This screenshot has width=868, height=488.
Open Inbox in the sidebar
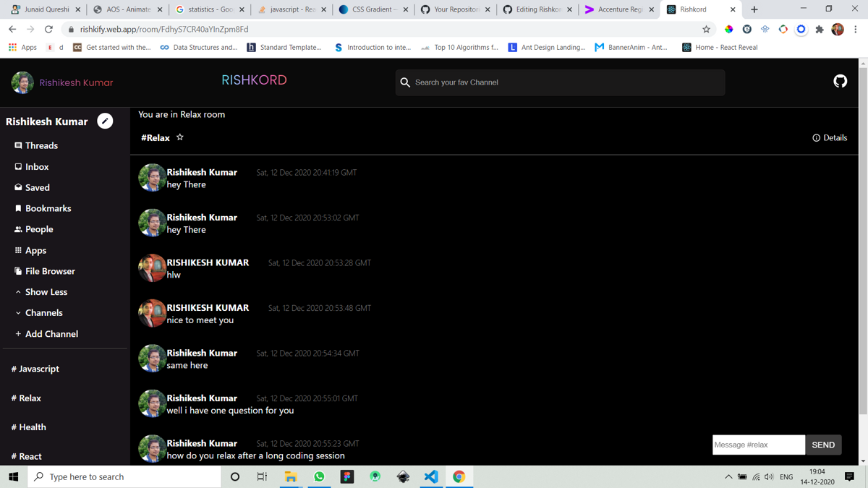point(32,166)
